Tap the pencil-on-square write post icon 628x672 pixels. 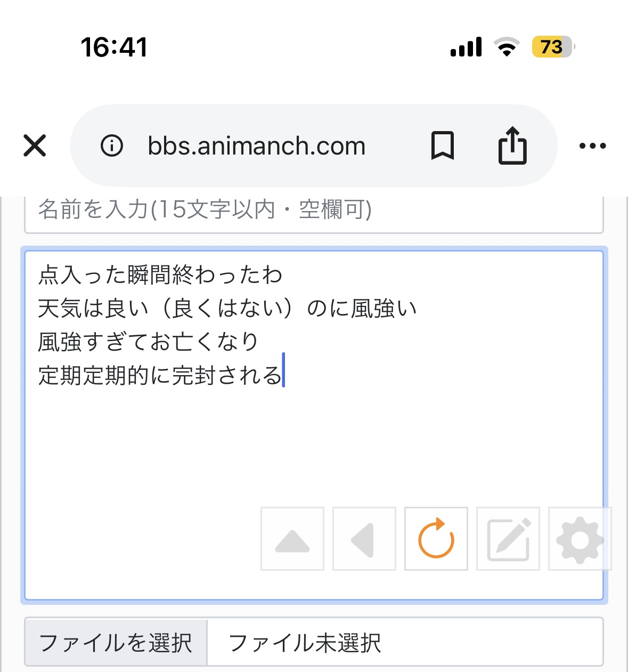(x=508, y=539)
